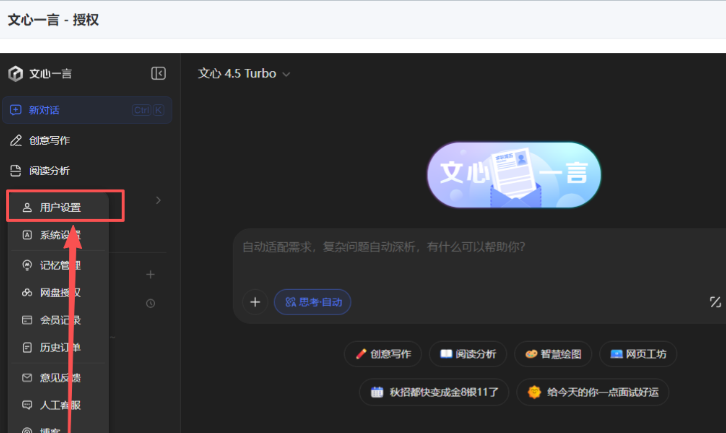The width and height of the screenshot is (726, 433).
Task: Click the person icon beside 用户设置
Action: (x=27, y=207)
